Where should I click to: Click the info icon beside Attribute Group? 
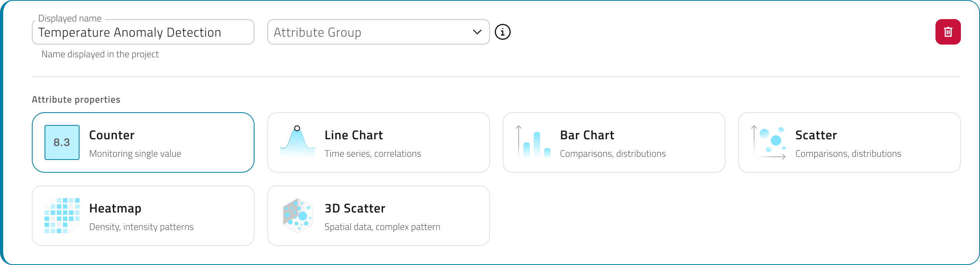click(502, 32)
